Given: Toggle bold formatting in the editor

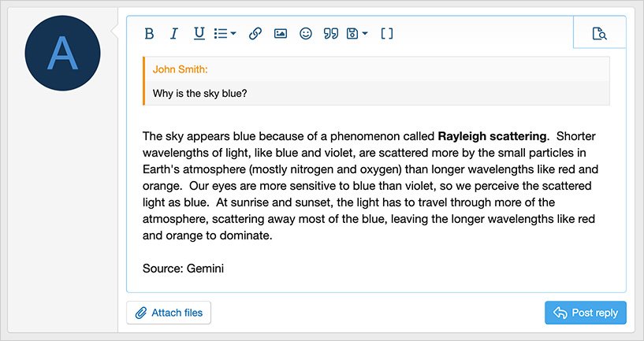Looking at the screenshot, I should (x=149, y=34).
